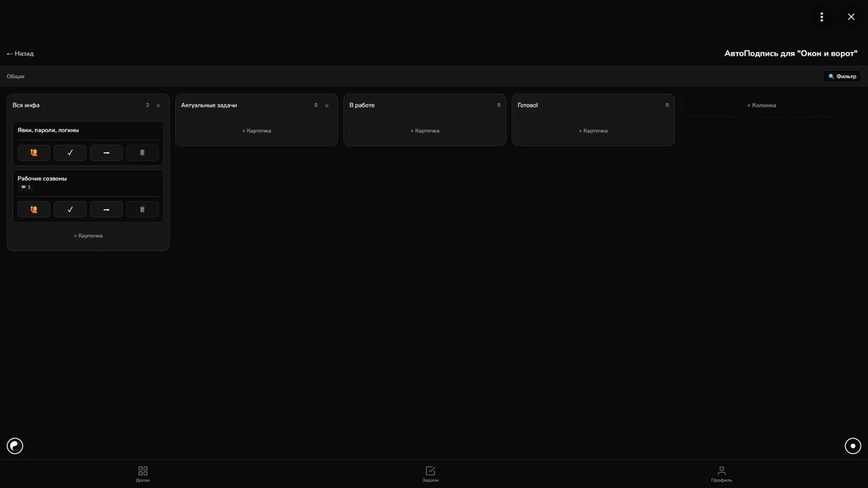This screenshot has width=868, height=488.
Task: Mark "Рабочие созвоны" card as done
Action: (70, 209)
